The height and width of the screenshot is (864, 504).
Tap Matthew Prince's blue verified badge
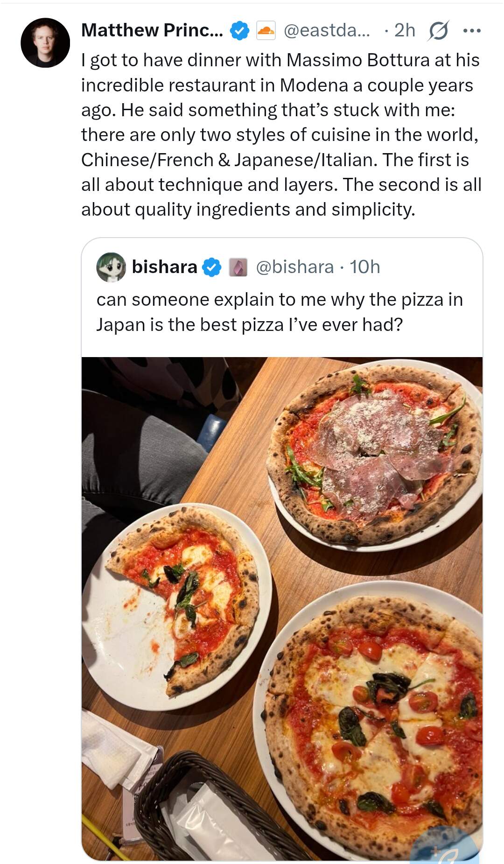240,31
